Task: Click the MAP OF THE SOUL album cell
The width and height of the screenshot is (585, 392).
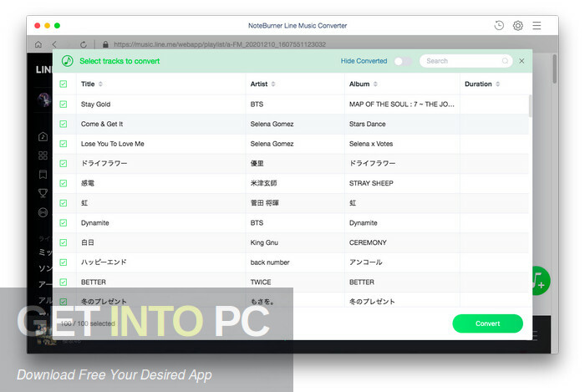Action: (402, 104)
